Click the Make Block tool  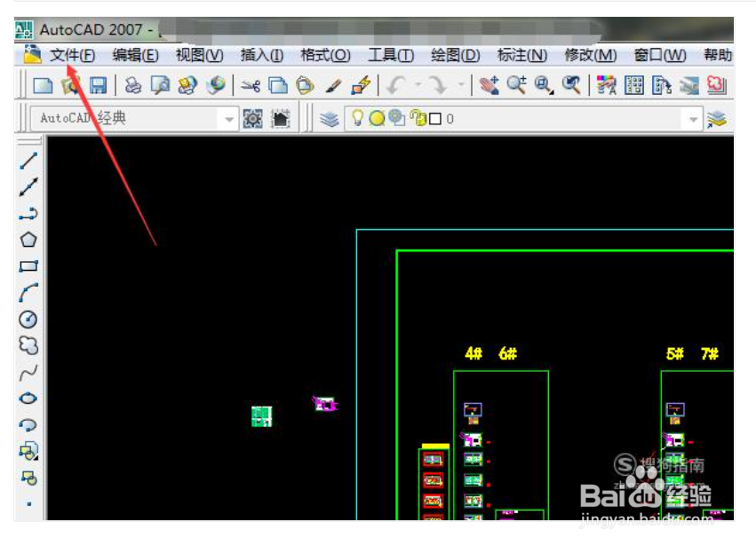pos(29,478)
